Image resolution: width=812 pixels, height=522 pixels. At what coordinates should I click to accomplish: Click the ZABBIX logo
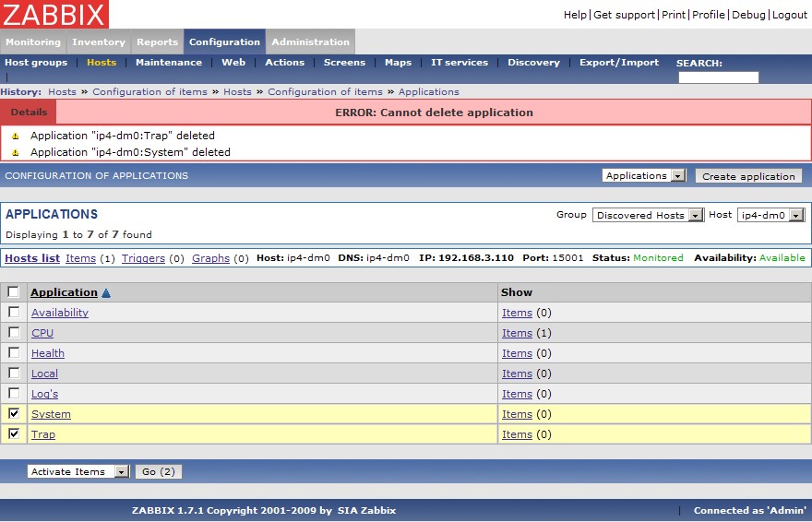(54, 14)
